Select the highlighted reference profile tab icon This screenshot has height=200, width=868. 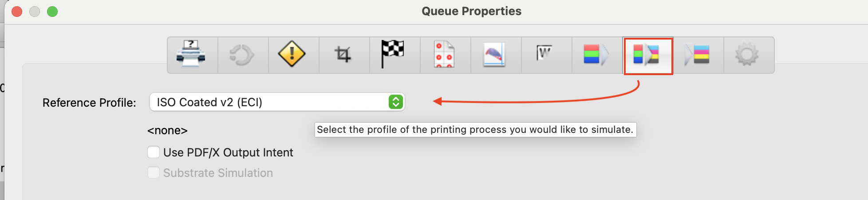(x=648, y=55)
